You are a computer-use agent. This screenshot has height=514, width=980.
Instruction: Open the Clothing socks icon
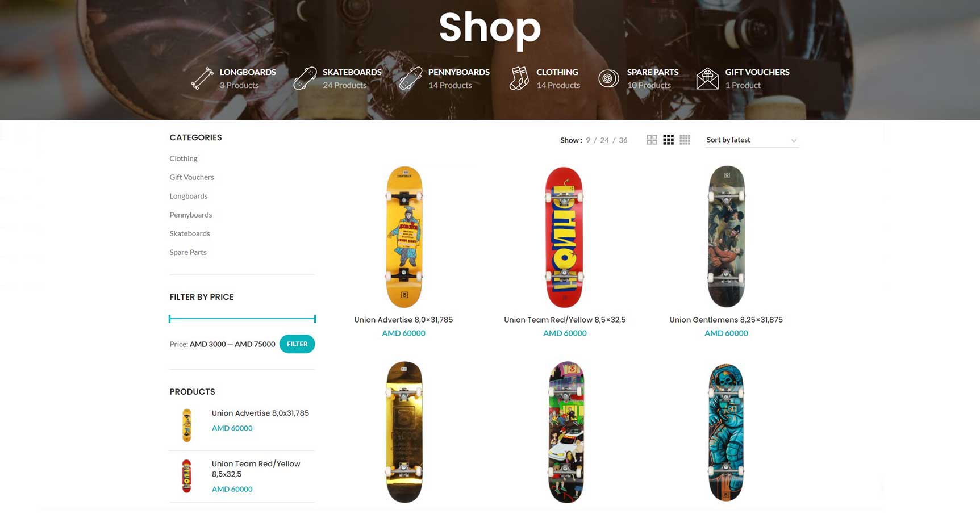519,78
